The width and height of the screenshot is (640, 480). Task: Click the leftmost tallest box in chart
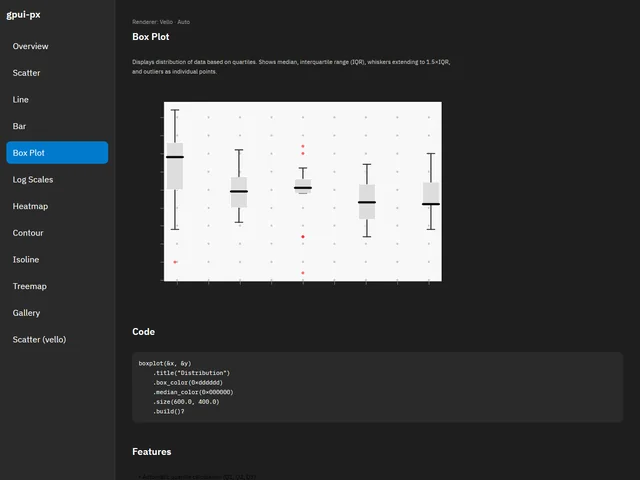(175, 166)
